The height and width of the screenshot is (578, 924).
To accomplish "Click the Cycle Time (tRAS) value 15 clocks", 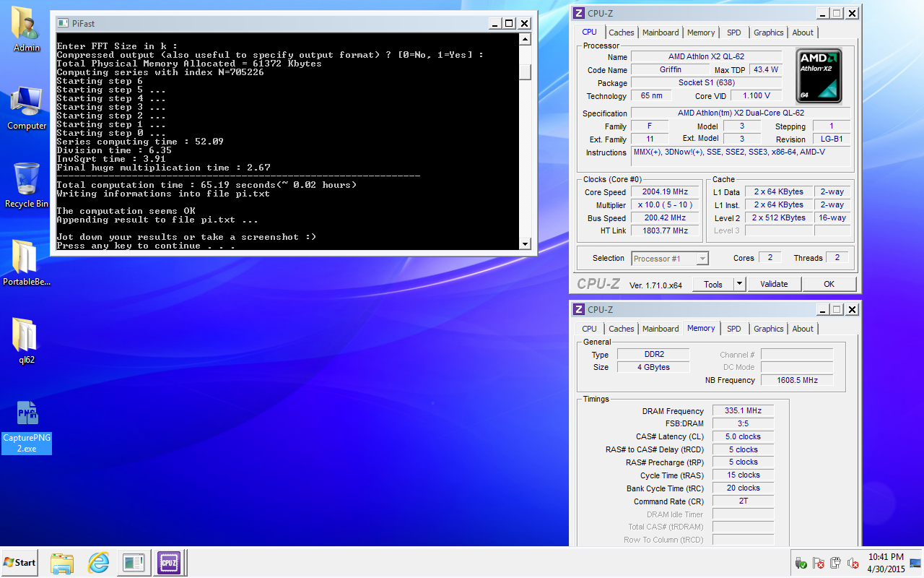I will tap(743, 475).
